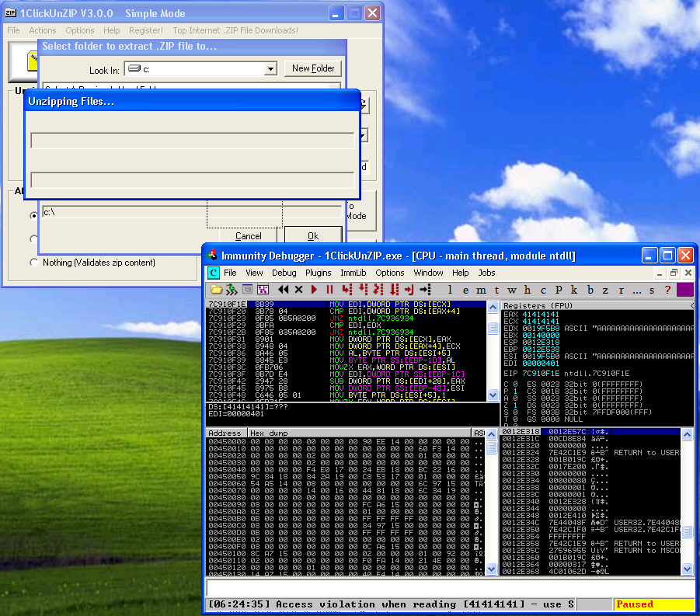The height and width of the screenshot is (616, 700).
Task: Click Ok in the folder selection dialog
Action: coord(313,235)
